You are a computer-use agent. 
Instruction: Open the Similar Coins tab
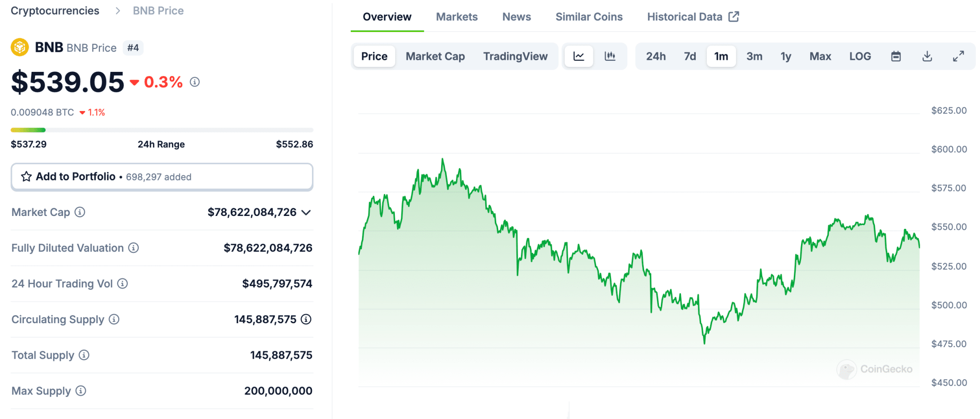[589, 17]
